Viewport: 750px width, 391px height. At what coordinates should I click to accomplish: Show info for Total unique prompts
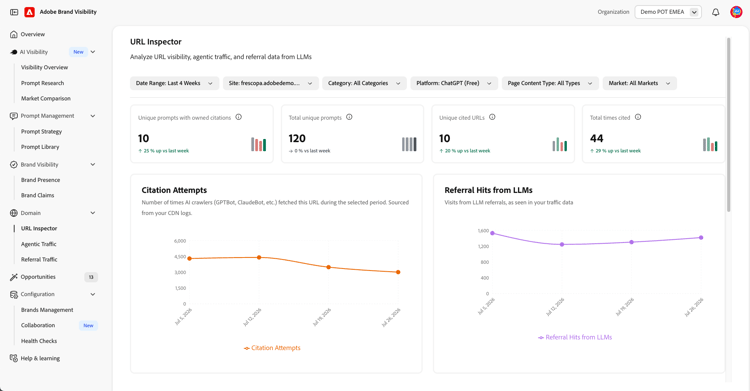[349, 117]
